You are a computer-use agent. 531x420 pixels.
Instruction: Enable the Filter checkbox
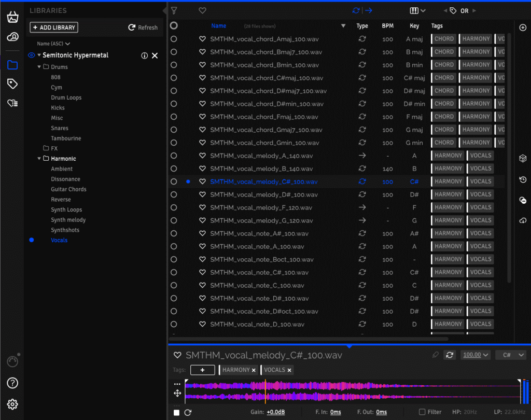(x=422, y=412)
